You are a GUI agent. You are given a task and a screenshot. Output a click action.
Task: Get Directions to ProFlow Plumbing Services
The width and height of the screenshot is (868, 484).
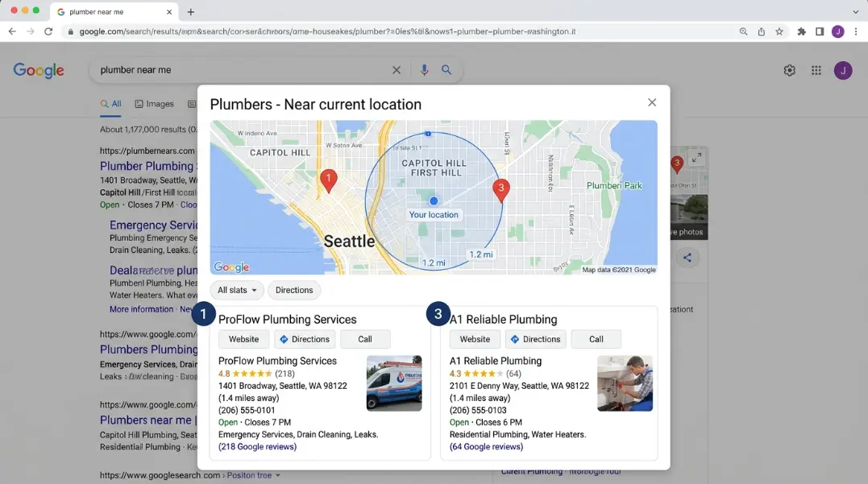(305, 339)
